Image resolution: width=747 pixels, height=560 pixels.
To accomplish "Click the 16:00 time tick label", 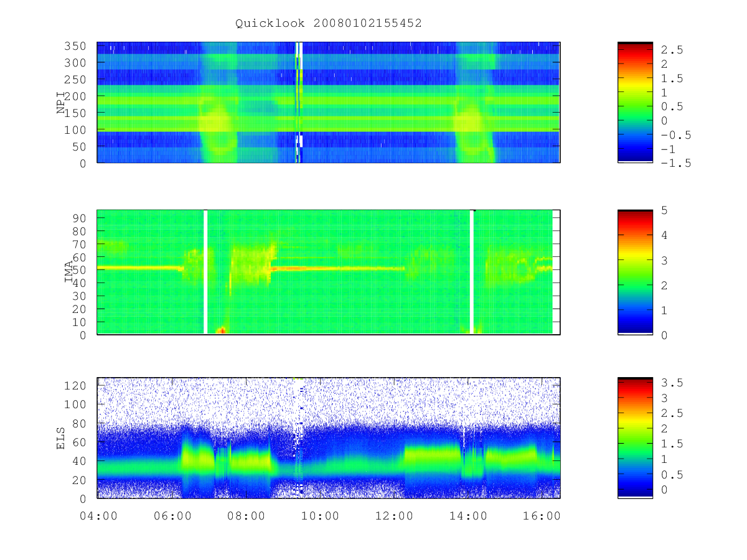I will [x=542, y=516].
